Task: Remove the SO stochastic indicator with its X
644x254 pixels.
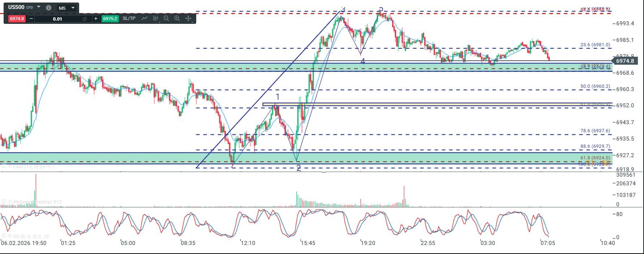Action: click(10, 236)
